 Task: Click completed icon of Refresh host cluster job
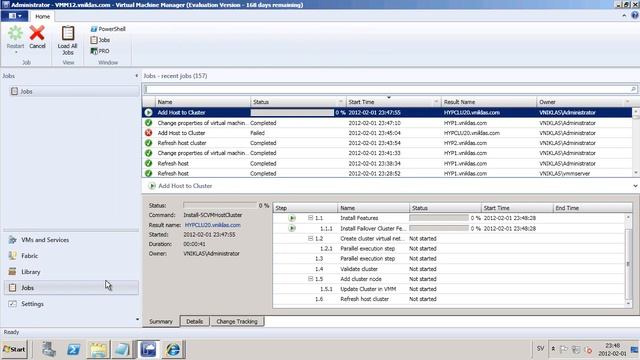149,143
